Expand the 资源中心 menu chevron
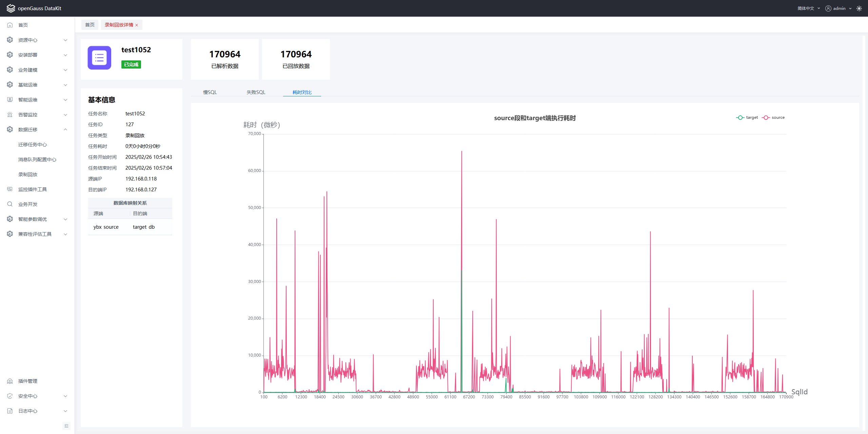Image resolution: width=868 pixels, height=434 pixels. point(65,40)
